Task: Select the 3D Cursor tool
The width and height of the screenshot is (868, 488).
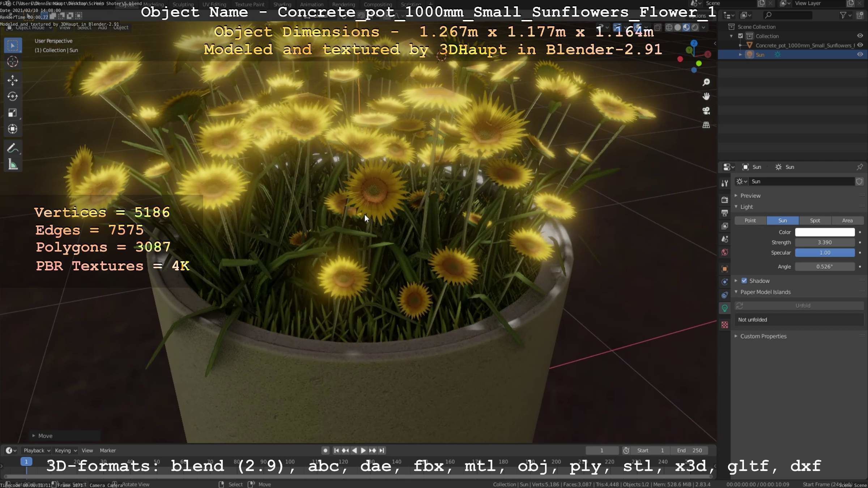Action: click(x=13, y=62)
